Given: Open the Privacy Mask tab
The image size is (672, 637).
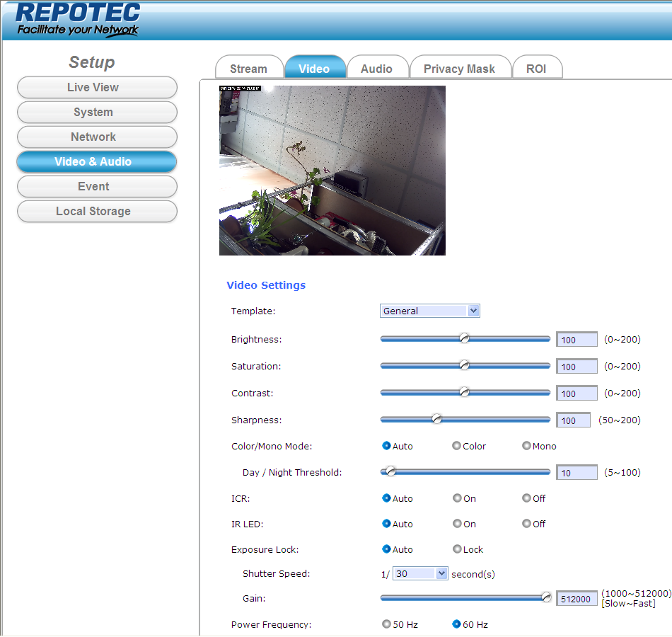Looking at the screenshot, I should [x=459, y=69].
